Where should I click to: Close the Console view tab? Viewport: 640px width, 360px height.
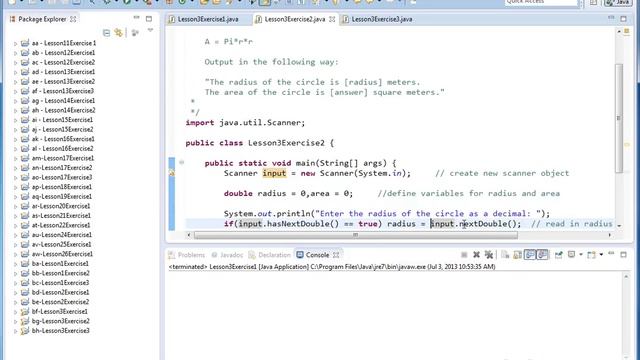tap(336, 255)
